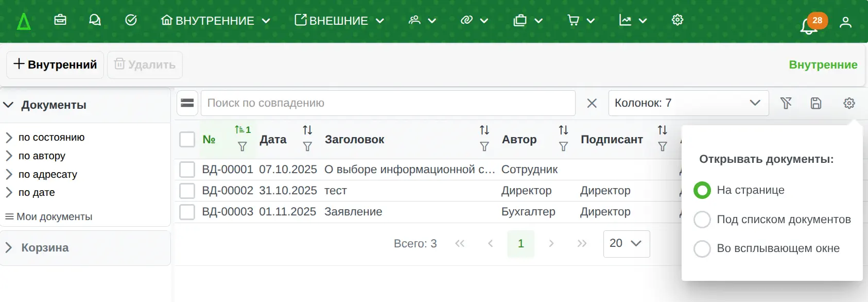Clear the search field with X icon
Image resolution: width=868 pixels, height=302 pixels.
[x=592, y=103]
